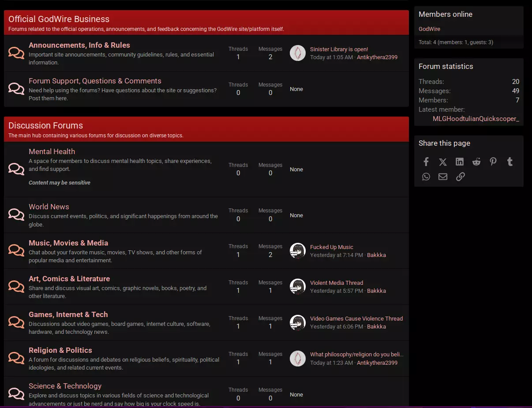Screen dimensions: 532x408
Task: Share via LinkedIn icon
Action: point(460,162)
